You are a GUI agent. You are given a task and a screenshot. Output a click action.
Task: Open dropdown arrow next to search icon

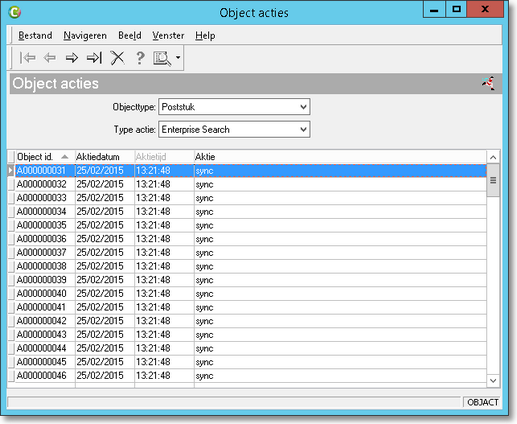coord(178,58)
